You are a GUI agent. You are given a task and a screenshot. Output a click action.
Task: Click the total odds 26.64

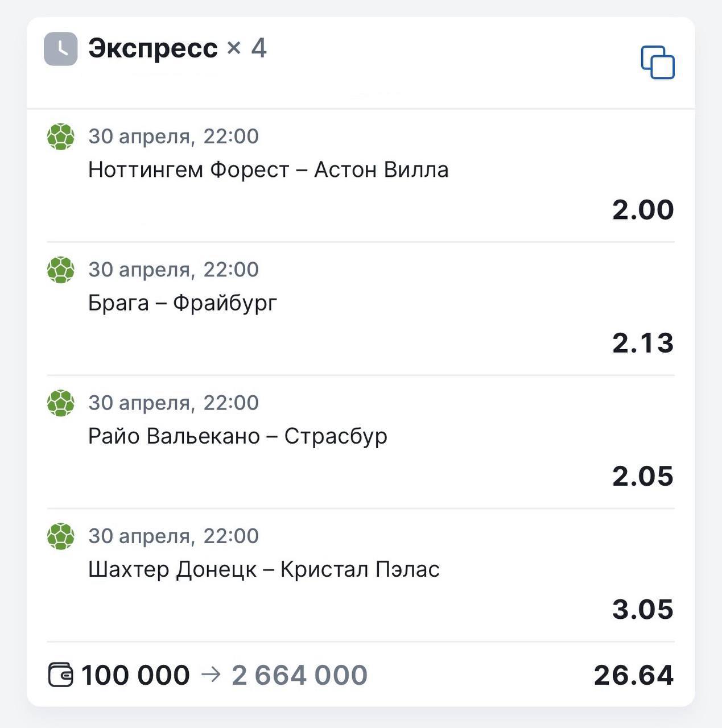point(633,675)
